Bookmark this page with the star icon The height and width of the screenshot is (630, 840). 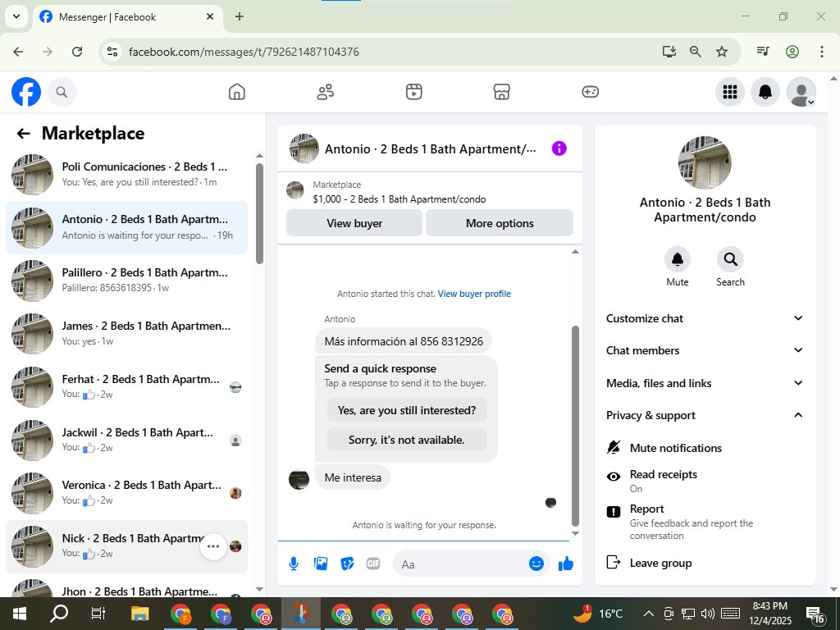(722, 52)
